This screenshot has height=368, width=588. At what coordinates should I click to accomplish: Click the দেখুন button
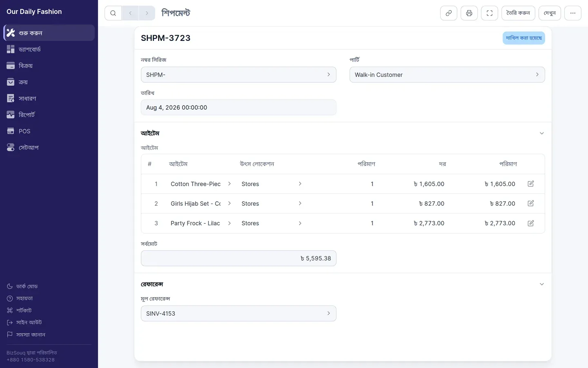tap(550, 13)
